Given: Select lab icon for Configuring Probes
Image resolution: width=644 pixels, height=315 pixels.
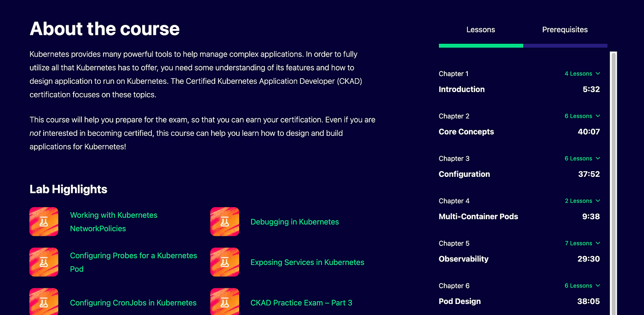Looking at the screenshot, I should pyautogui.click(x=44, y=262).
